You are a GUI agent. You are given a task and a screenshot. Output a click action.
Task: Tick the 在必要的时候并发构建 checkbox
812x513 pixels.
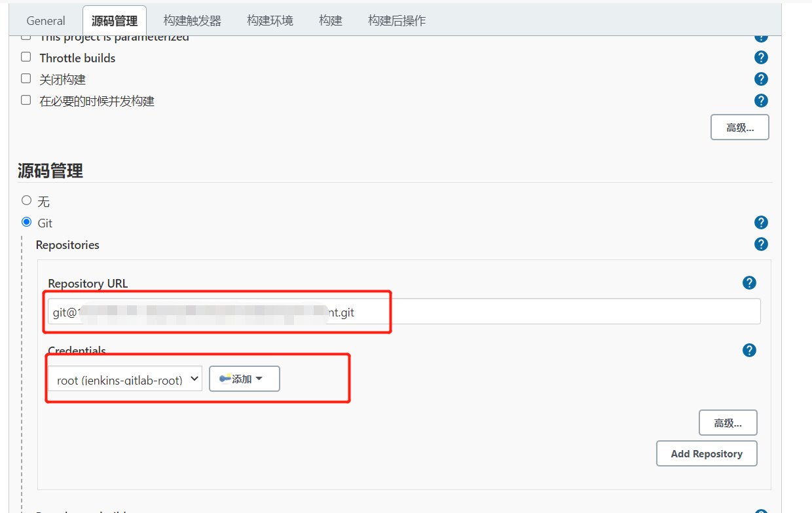26,100
